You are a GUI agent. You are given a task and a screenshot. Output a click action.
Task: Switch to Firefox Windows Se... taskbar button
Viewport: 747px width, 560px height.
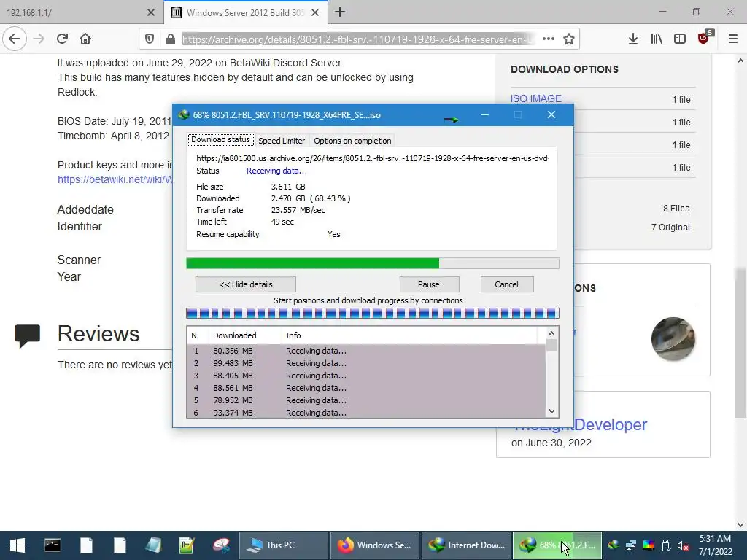(x=375, y=545)
